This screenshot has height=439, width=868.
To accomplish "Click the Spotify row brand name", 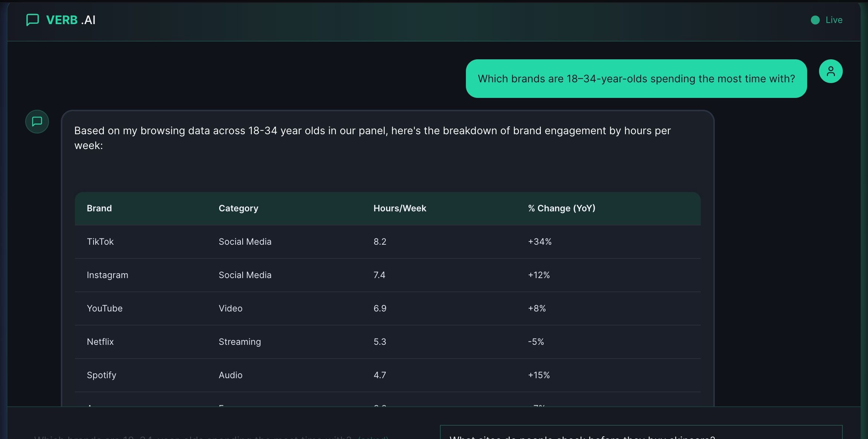I will coord(101,375).
